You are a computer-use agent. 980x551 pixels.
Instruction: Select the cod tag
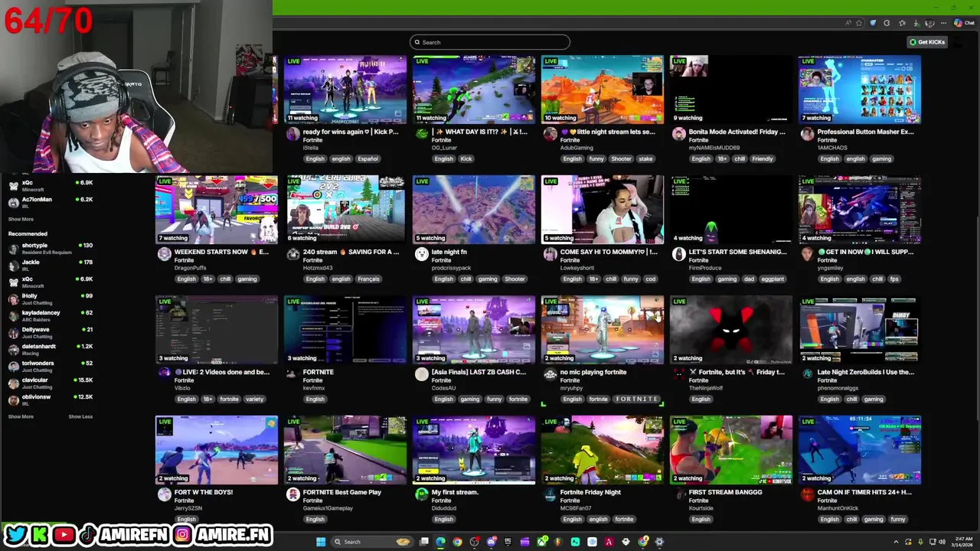tap(650, 279)
